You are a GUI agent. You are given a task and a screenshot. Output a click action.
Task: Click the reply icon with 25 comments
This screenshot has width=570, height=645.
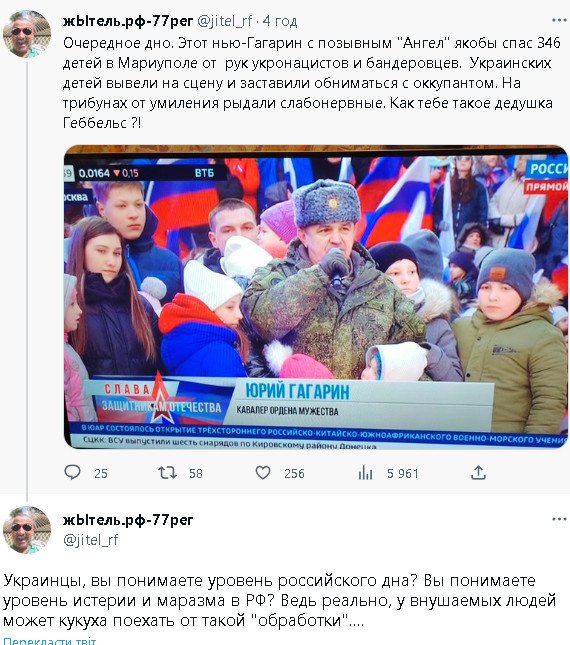click(x=73, y=472)
